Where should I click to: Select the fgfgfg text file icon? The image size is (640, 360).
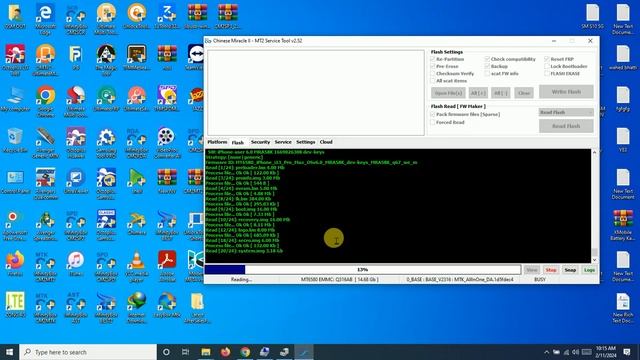pos(623,99)
